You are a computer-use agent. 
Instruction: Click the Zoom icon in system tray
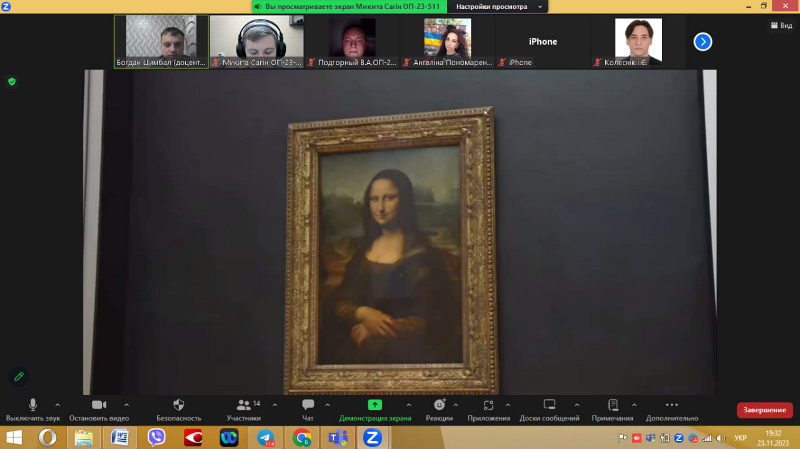point(679,438)
